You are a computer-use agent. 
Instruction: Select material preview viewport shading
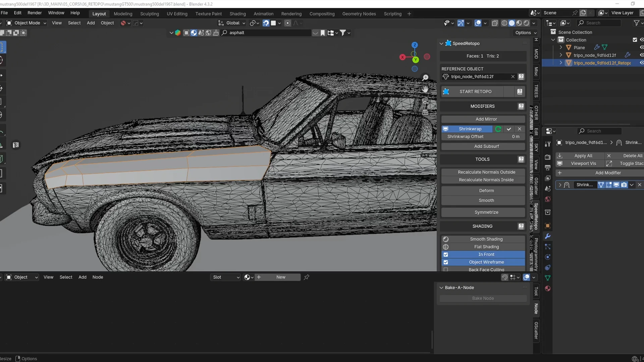point(519,23)
